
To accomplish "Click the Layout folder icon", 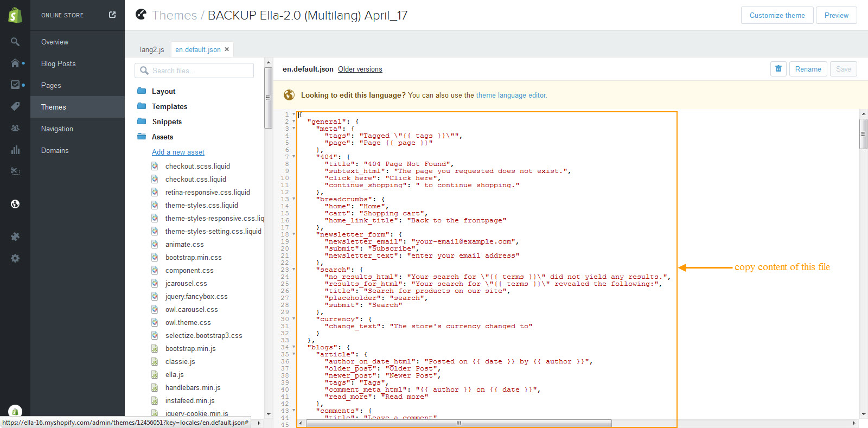I will (142, 91).
